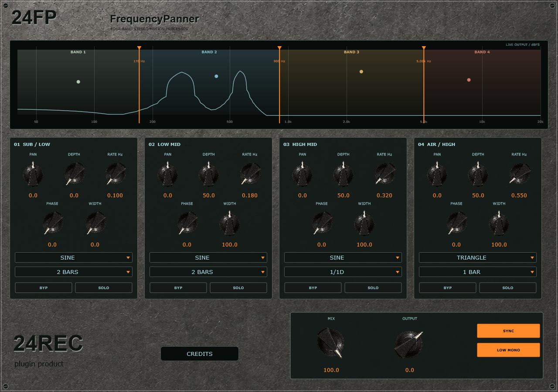Toggle the LOW MONO button
The width and height of the screenshot is (558, 392).
point(508,350)
